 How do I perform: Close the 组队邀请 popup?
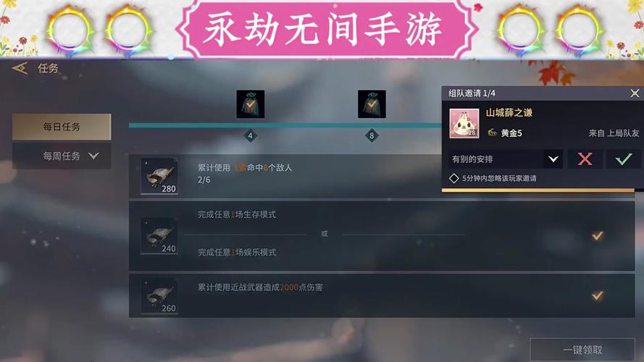tap(635, 93)
